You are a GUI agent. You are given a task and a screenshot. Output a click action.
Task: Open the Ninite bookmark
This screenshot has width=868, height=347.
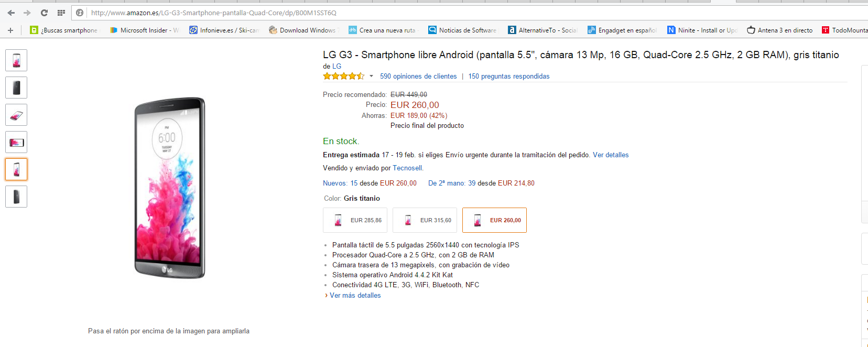pos(702,30)
